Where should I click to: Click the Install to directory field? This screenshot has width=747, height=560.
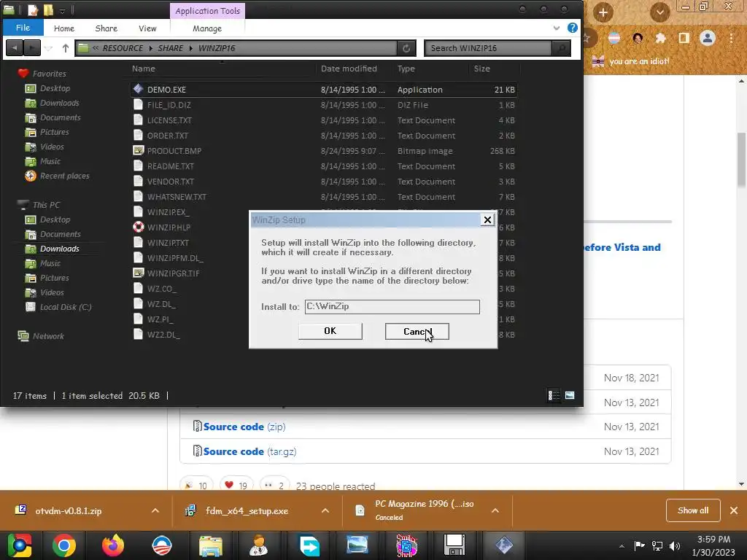pyautogui.click(x=392, y=307)
